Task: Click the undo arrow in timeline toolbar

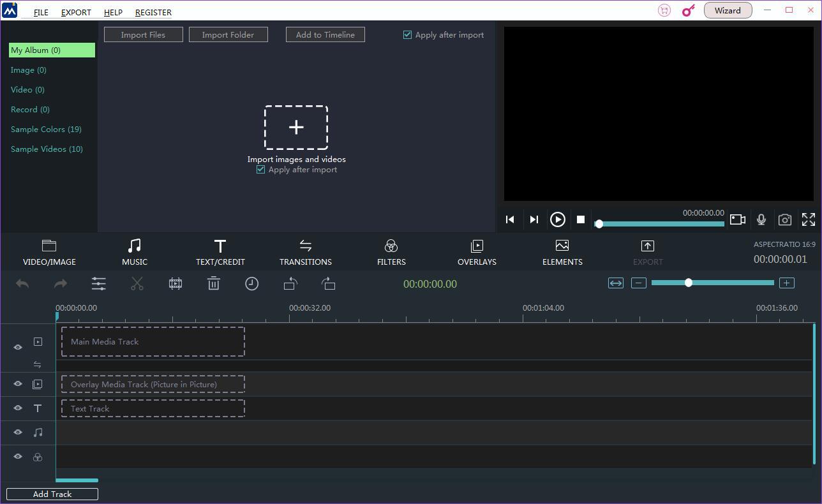Action: click(22, 284)
